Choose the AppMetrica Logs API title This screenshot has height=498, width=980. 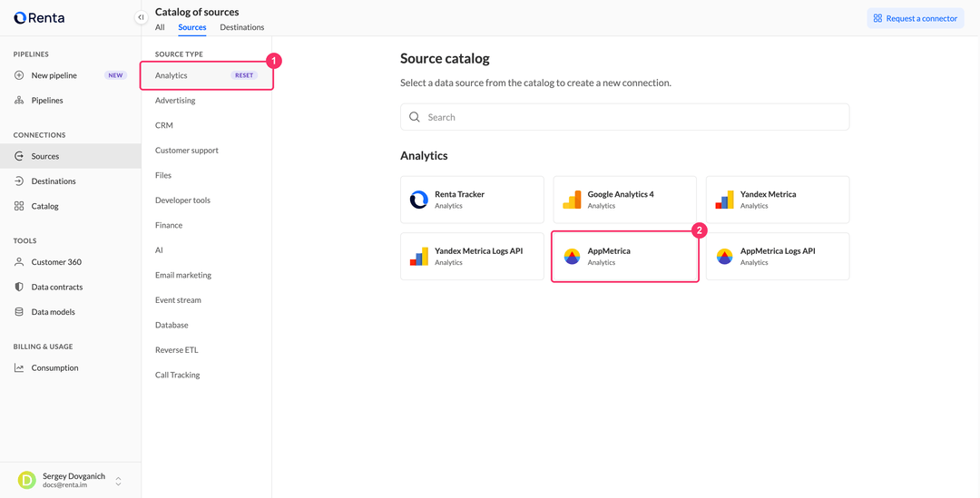point(778,251)
